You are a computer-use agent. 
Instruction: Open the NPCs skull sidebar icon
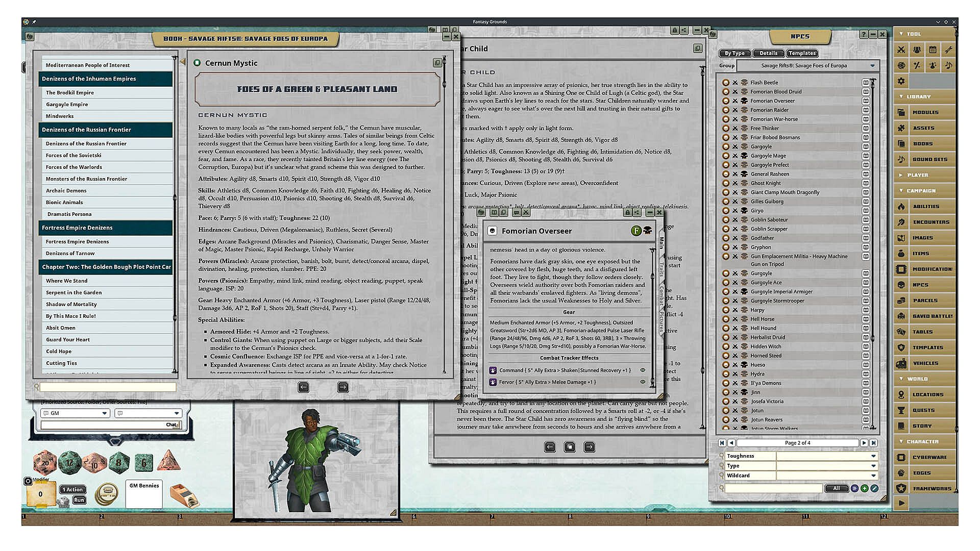(901, 285)
